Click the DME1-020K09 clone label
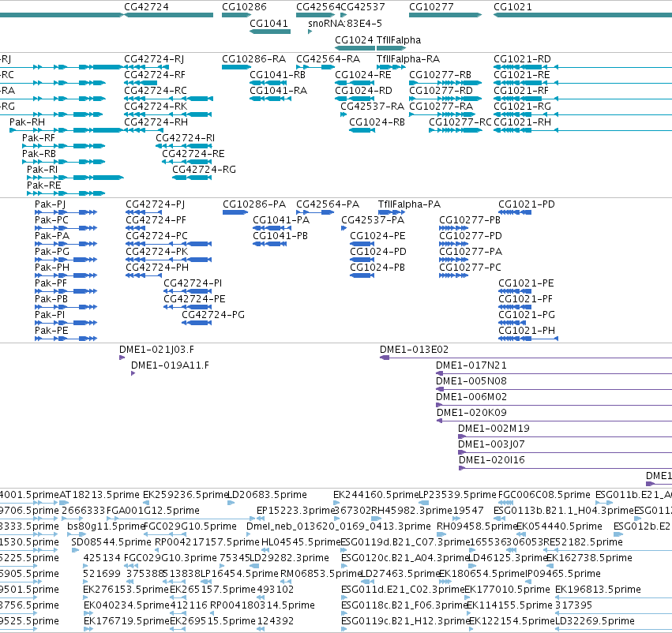This screenshot has height=633, width=672. tap(471, 413)
